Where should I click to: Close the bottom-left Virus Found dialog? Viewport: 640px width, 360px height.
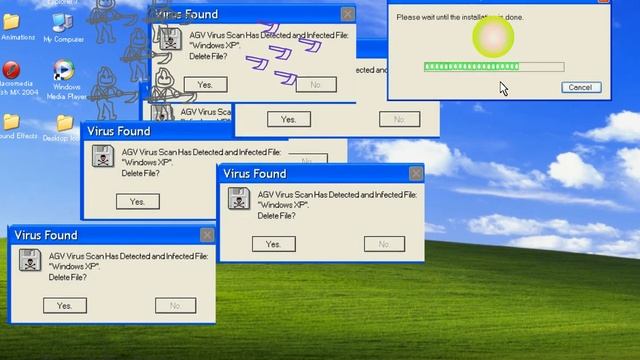[207, 235]
